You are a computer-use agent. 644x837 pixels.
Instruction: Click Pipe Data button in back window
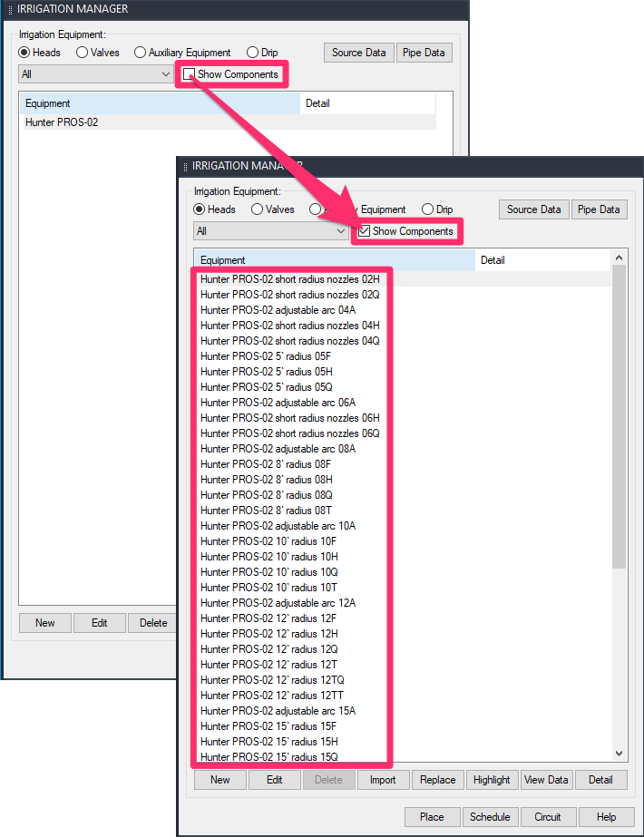click(x=424, y=53)
